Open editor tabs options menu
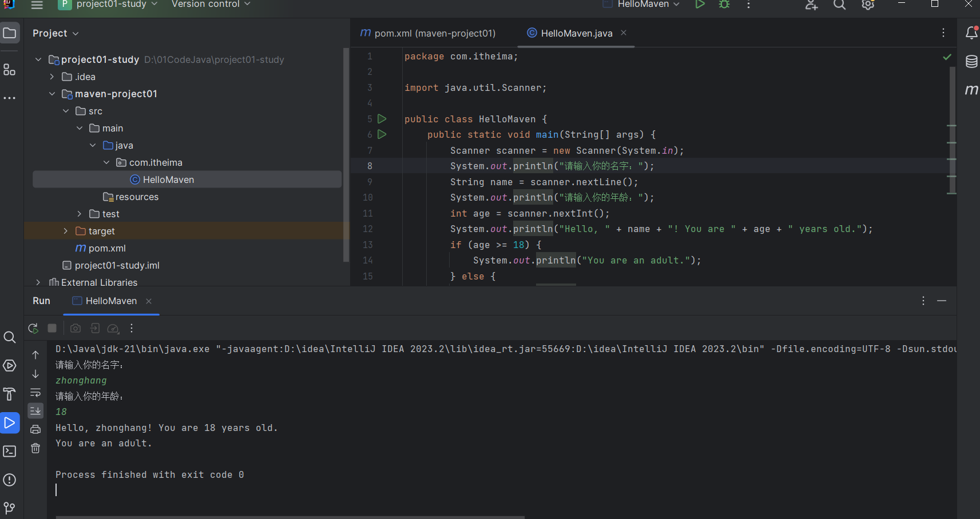The width and height of the screenshot is (980, 519). pos(943,33)
